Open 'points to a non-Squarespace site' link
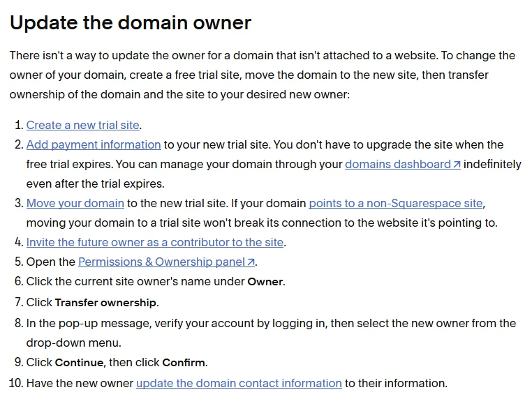 (395, 204)
